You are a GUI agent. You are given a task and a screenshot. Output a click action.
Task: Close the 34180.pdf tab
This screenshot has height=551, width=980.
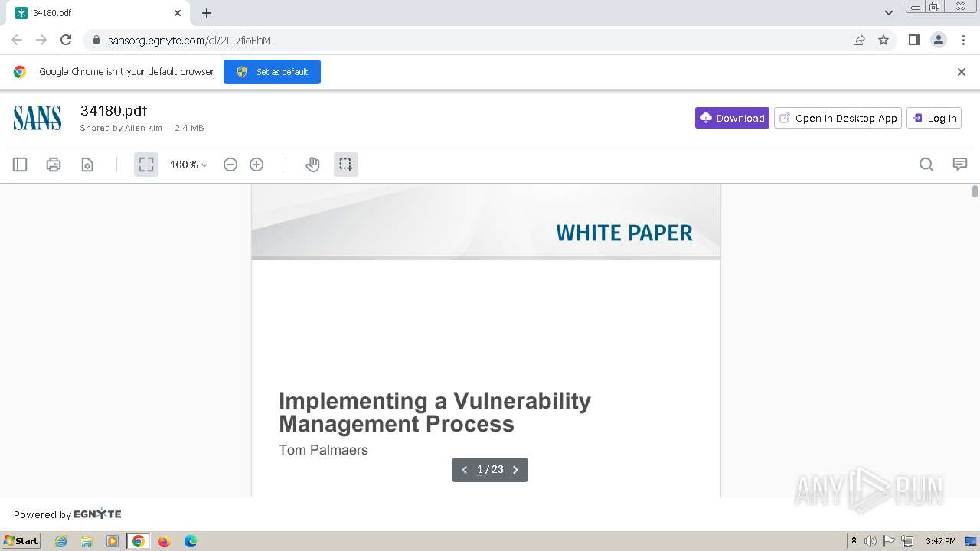[178, 13]
